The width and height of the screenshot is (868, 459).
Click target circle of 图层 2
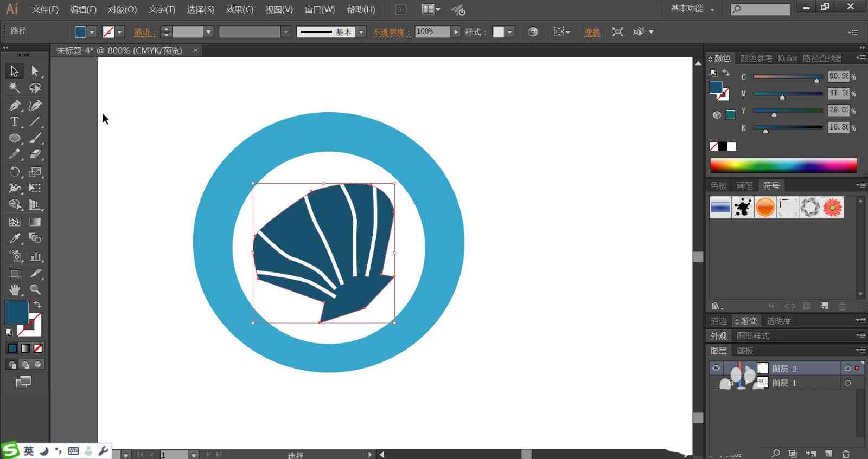pyautogui.click(x=847, y=368)
